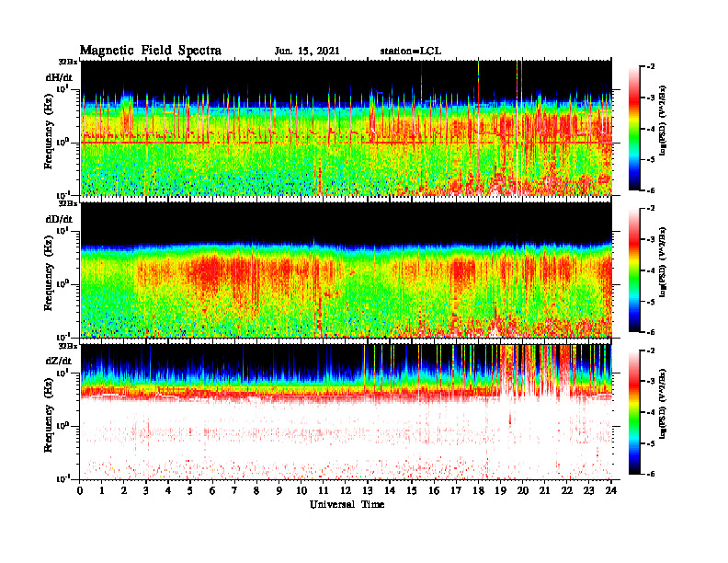Click the "-3" value on the dZ/dt color bar
This screenshot has width=728, height=563.
click(x=651, y=381)
